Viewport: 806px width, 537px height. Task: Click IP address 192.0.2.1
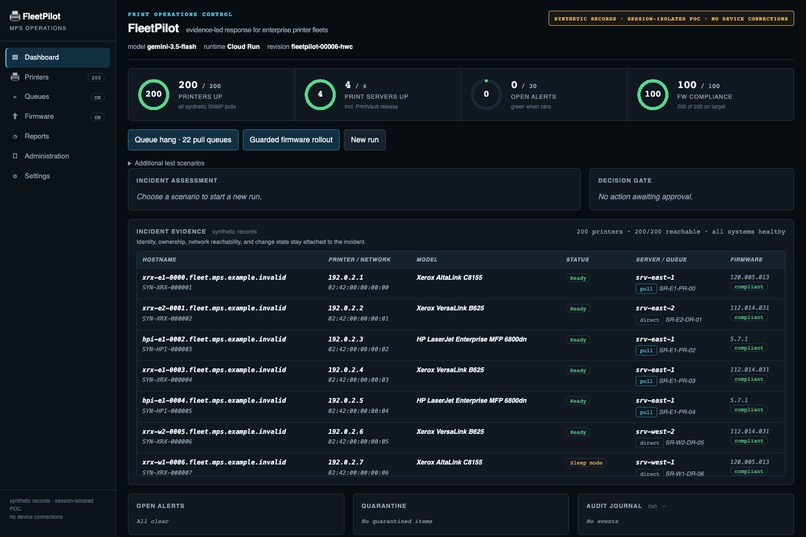pyautogui.click(x=345, y=277)
